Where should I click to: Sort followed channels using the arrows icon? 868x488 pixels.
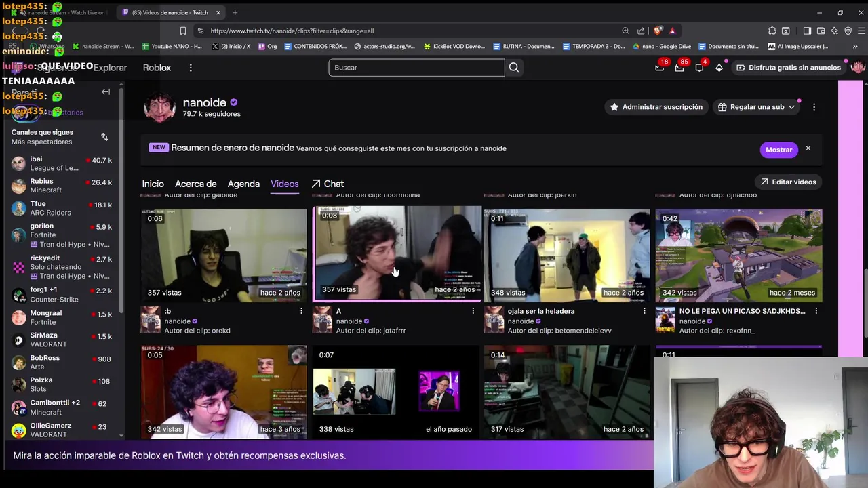[x=104, y=137]
